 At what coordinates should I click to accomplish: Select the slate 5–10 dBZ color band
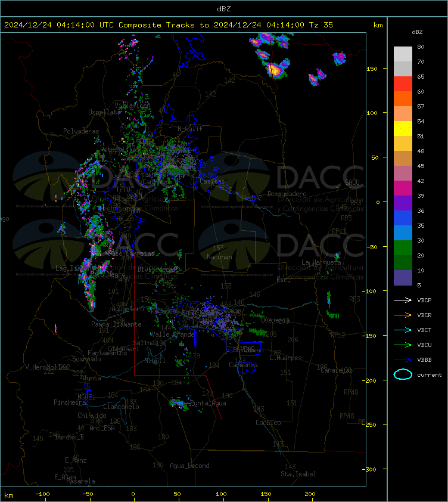point(403,278)
